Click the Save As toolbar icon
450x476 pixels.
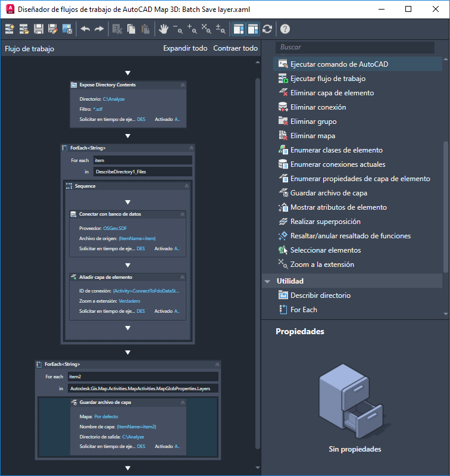[x=53, y=29]
